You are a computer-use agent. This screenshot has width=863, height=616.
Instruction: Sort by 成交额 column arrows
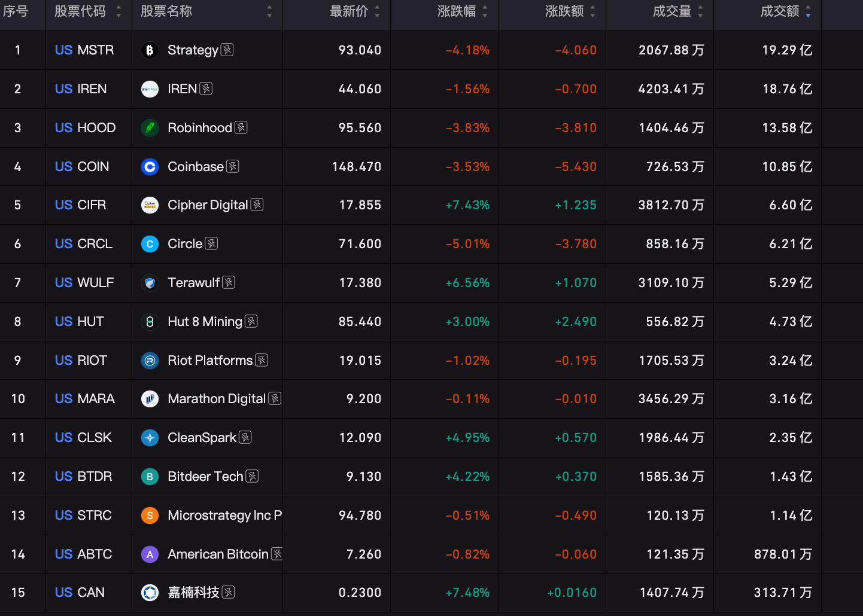click(x=808, y=11)
